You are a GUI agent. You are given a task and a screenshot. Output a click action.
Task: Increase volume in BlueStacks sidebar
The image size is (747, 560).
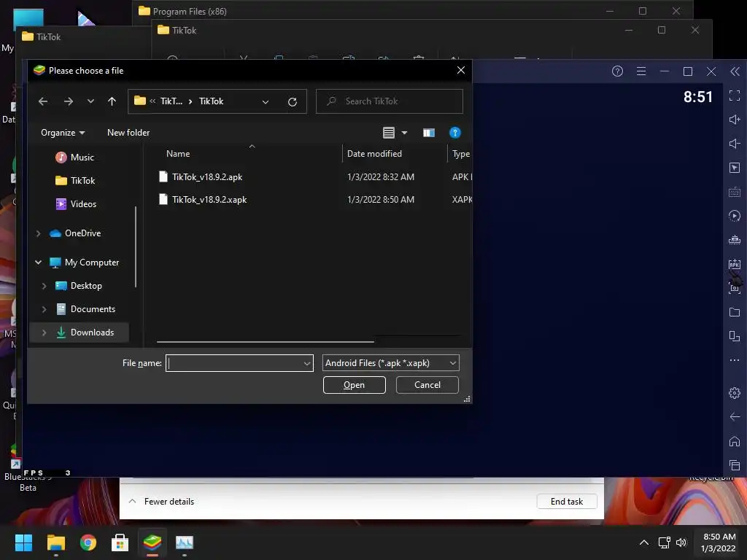pos(734,120)
